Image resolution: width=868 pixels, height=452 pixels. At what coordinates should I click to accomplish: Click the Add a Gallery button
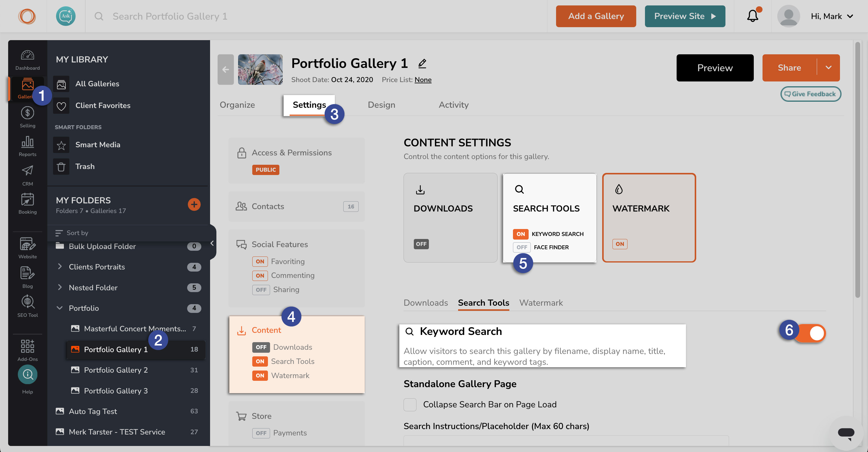pyautogui.click(x=596, y=16)
